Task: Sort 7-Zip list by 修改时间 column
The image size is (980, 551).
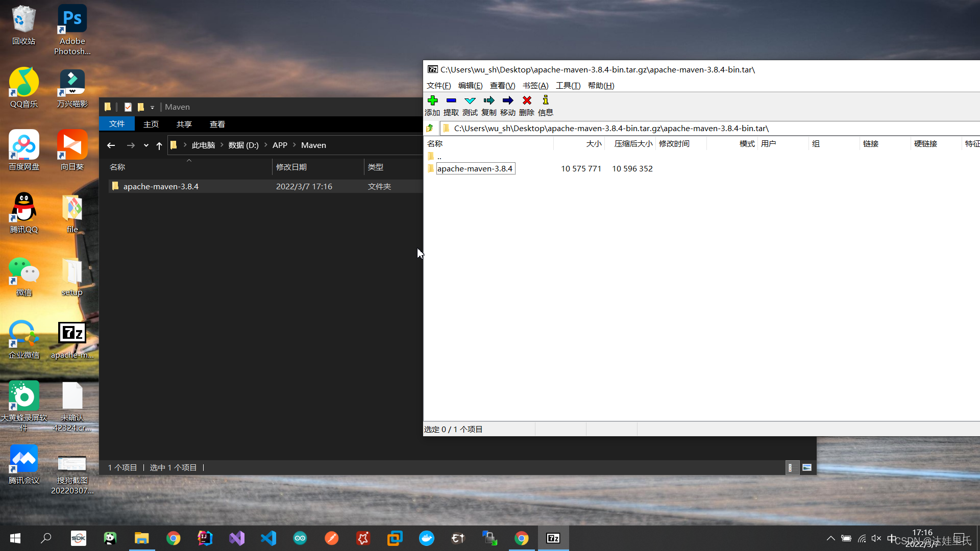Action: click(x=681, y=144)
